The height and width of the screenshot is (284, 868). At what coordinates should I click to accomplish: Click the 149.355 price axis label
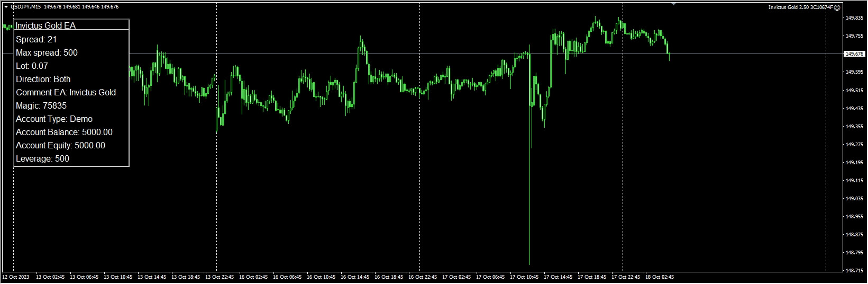[855, 126]
